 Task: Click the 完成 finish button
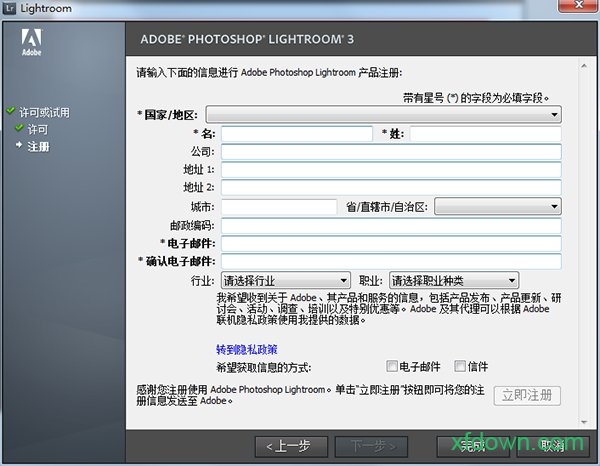tap(473, 446)
